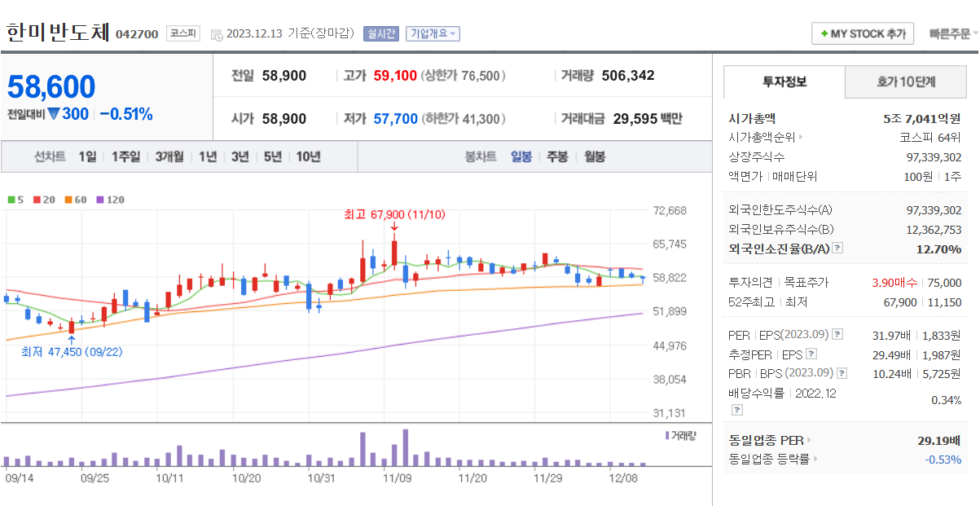Switch to the 투자정보 tab
The height and width of the screenshot is (506, 980).
(784, 82)
